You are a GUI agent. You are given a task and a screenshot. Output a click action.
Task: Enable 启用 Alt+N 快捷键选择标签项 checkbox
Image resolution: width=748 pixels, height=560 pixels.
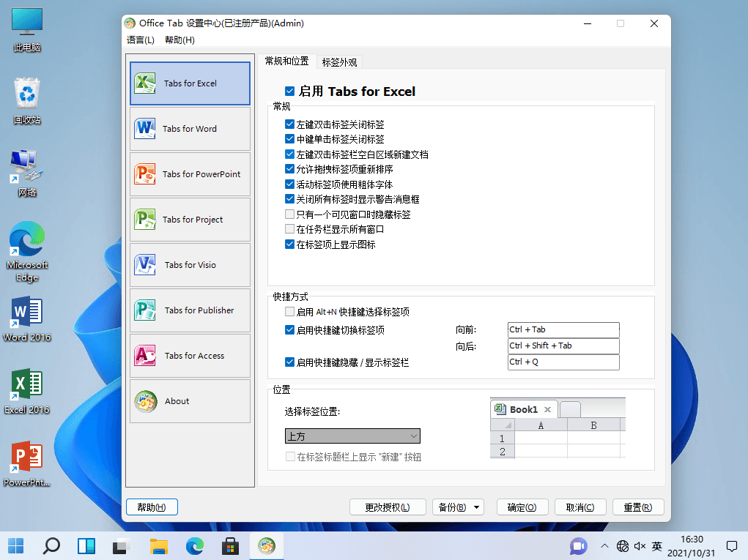point(289,312)
